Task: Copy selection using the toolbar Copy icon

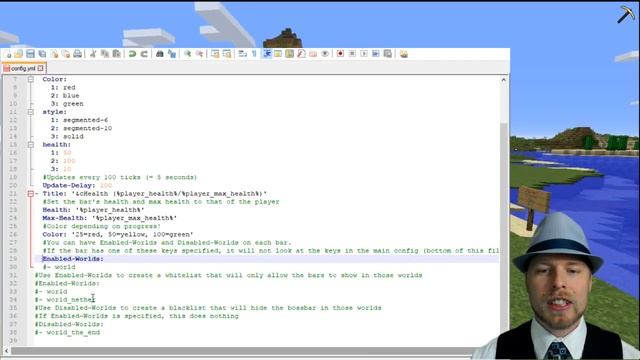Action: 105,54
